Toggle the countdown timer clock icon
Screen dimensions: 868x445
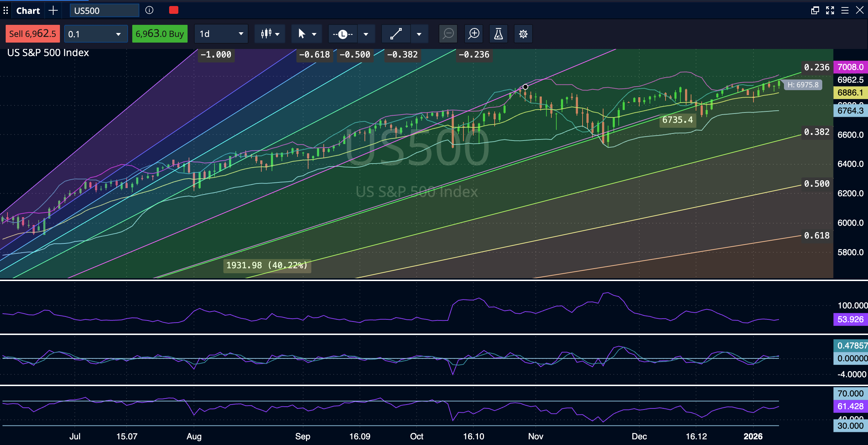(x=342, y=34)
